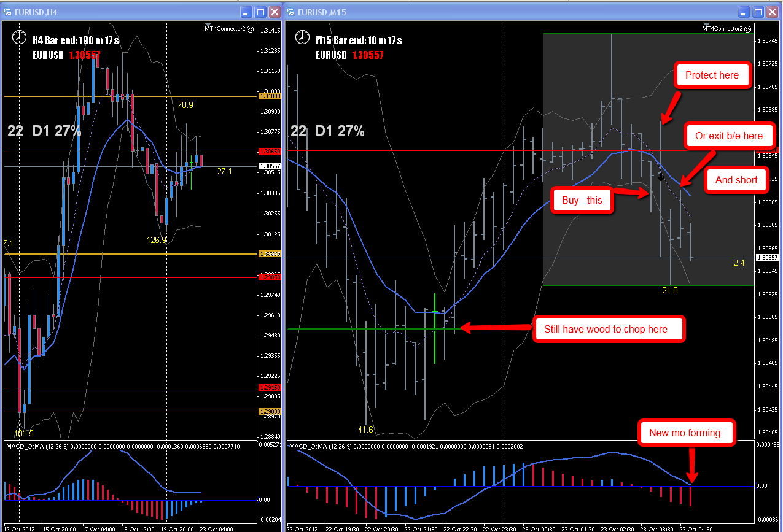Click the current price tag 1.30557 on M15 scale
The image size is (783, 532).
tap(768, 258)
